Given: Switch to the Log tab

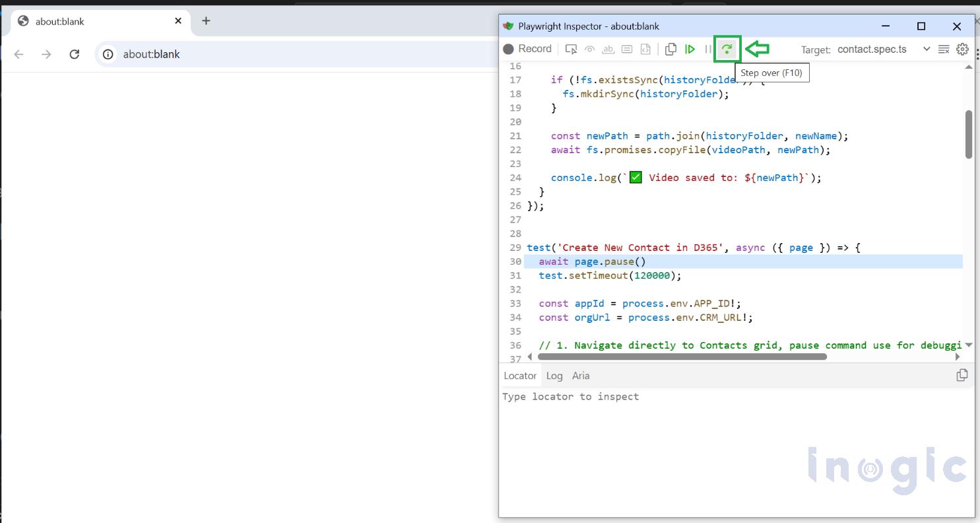Looking at the screenshot, I should [x=554, y=375].
